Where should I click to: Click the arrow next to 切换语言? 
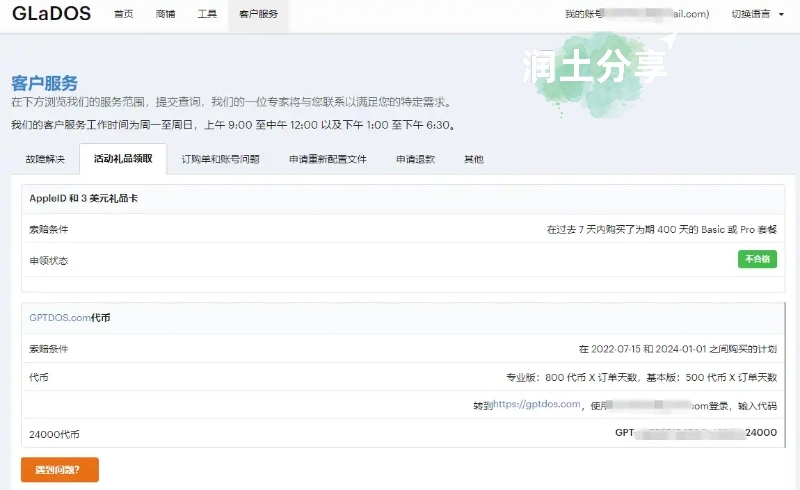click(x=779, y=14)
